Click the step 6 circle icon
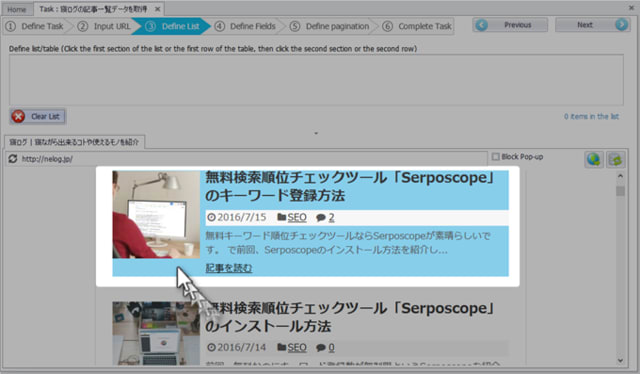This screenshot has width=640, height=374. (387, 26)
